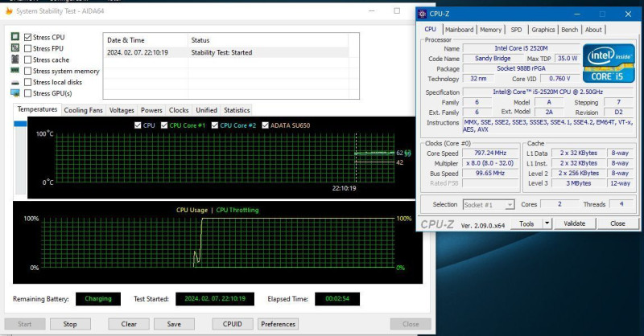Toggle ADATA SU650 graph checkbox
Image resolution: width=644 pixels, height=336 pixels.
pos(266,125)
